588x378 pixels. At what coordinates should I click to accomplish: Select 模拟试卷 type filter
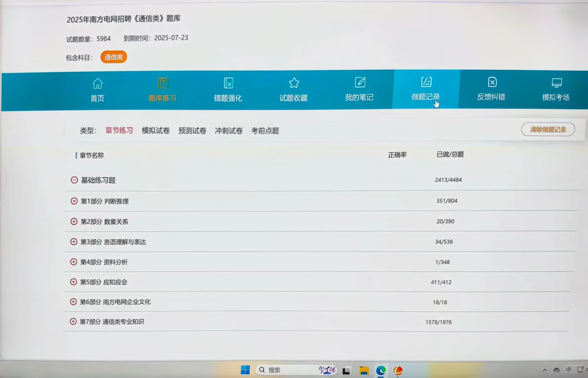[156, 131]
